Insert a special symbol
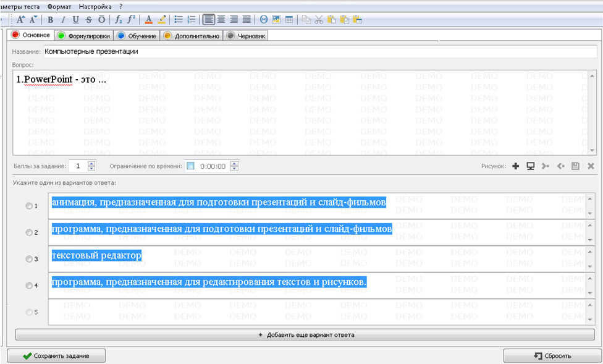This screenshot has width=603, height=364. coord(263,20)
